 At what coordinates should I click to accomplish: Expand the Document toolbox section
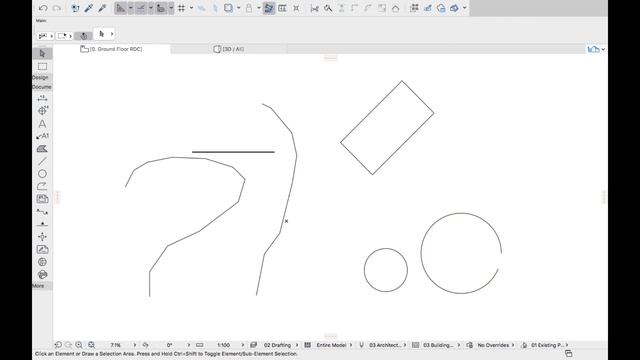click(42, 87)
